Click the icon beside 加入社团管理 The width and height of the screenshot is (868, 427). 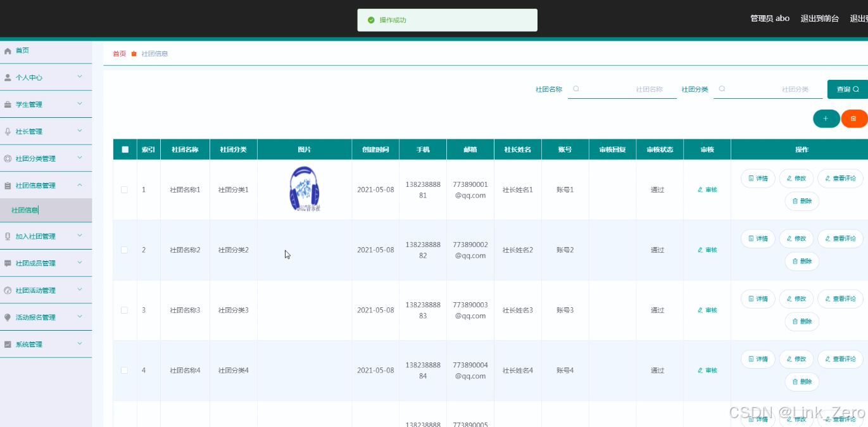tap(8, 236)
